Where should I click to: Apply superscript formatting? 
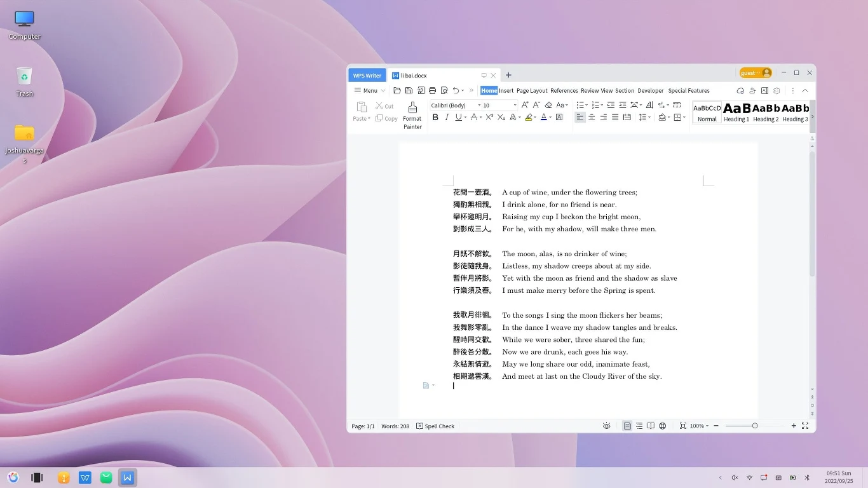489,118
